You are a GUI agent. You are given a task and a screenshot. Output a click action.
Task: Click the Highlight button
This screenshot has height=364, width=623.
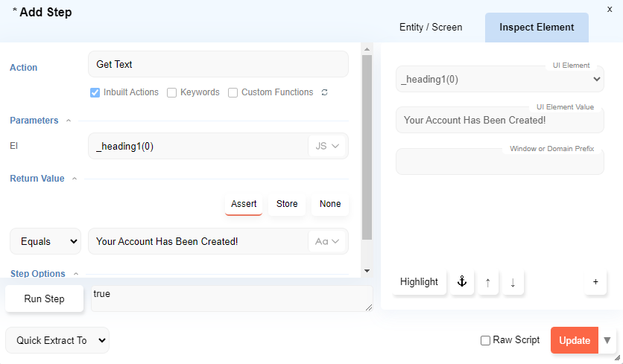(419, 282)
